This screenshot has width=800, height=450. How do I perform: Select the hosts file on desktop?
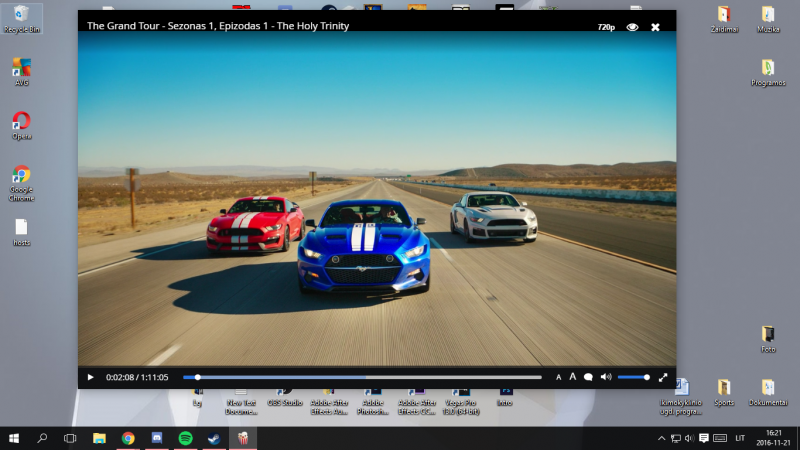(x=21, y=233)
